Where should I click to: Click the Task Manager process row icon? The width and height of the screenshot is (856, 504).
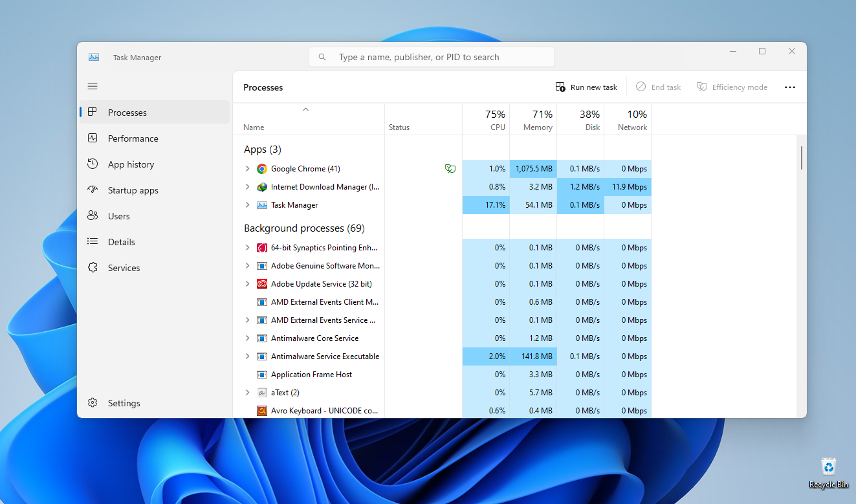(262, 205)
